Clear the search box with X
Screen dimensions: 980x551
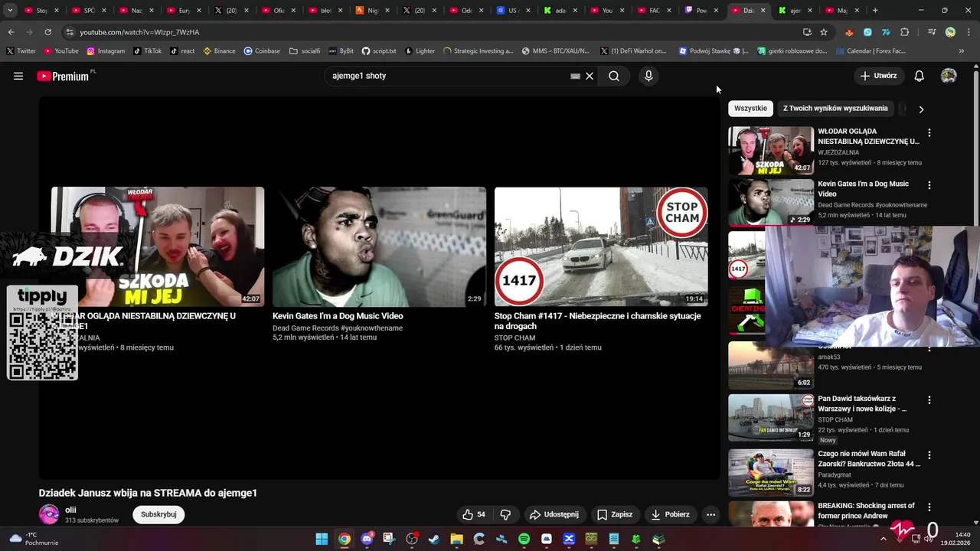pyautogui.click(x=590, y=76)
